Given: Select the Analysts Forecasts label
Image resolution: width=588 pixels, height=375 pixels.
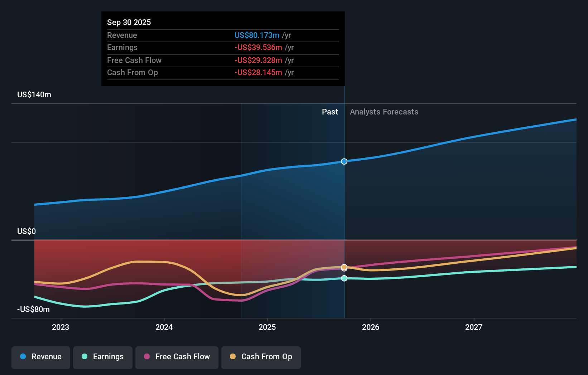Looking at the screenshot, I should pos(384,112).
